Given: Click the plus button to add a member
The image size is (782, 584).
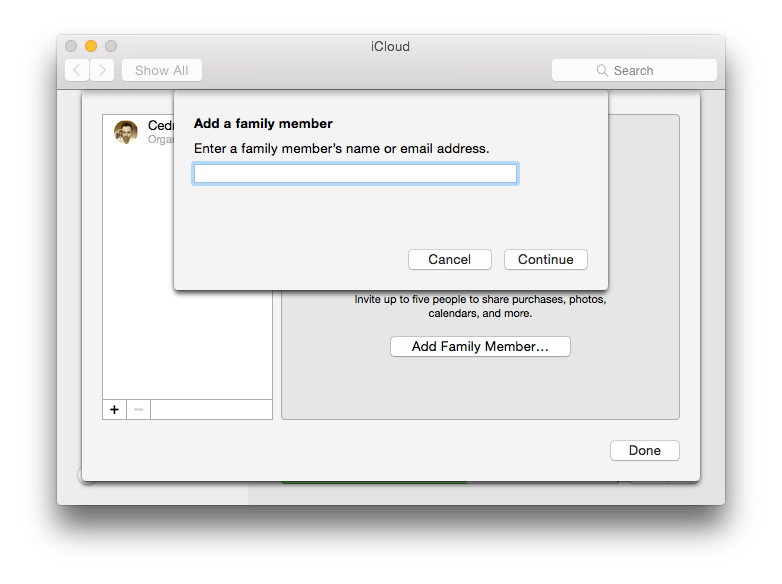Looking at the screenshot, I should click(x=114, y=409).
